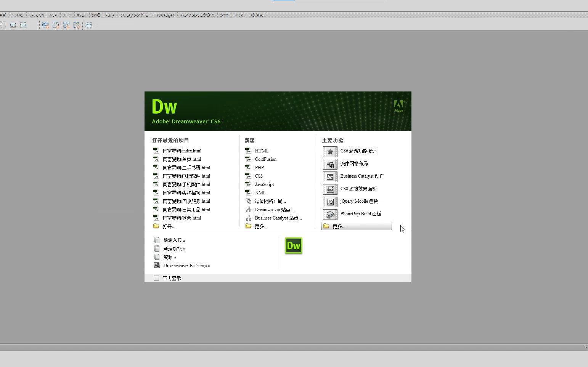This screenshot has width=588, height=367.
Task: Open the 快速入门 » link
Action: coord(174,240)
